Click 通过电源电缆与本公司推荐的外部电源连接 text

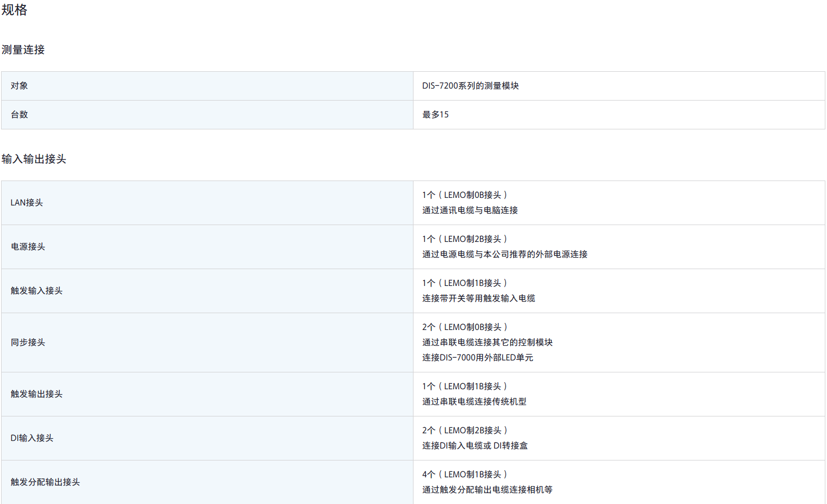(505, 254)
